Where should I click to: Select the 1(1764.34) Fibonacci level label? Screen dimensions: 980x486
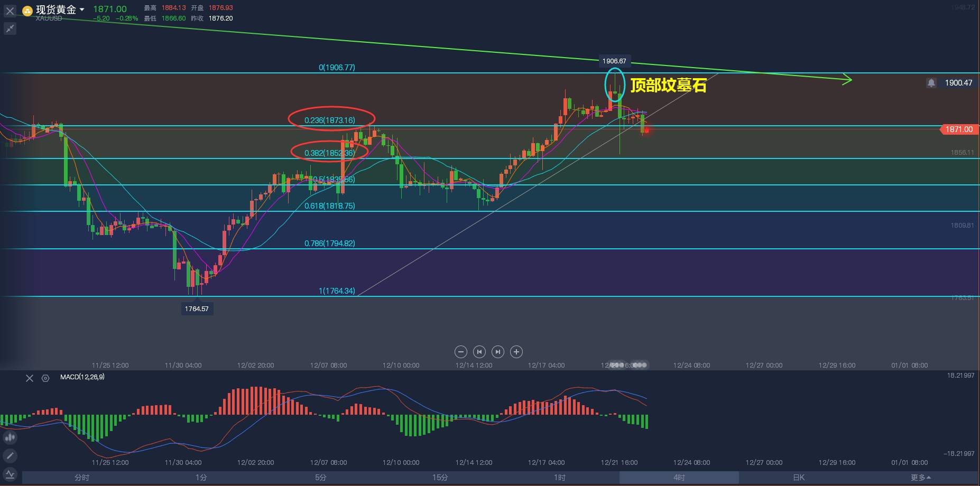337,291
